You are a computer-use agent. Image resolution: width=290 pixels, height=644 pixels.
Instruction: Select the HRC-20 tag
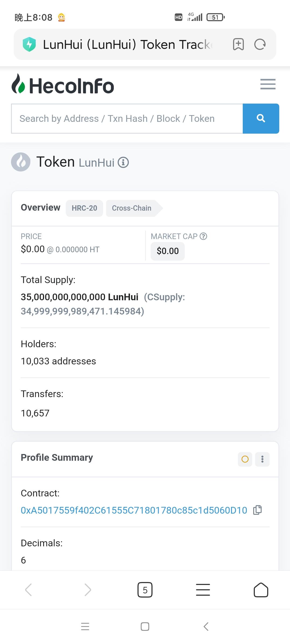(84, 208)
